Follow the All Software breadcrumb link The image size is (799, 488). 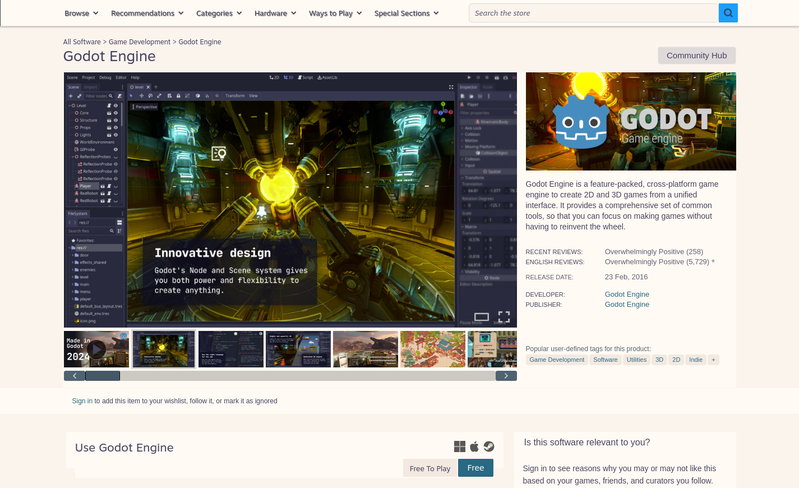(82, 42)
